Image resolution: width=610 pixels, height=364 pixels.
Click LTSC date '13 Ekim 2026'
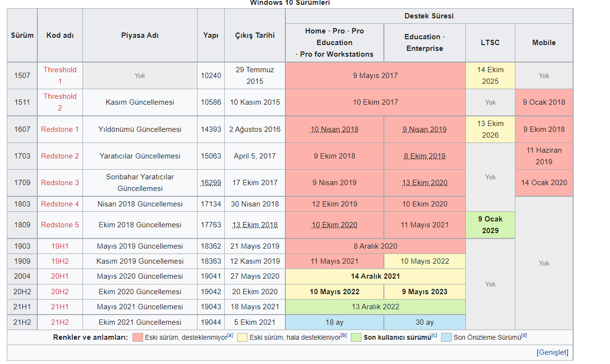tap(490, 129)
